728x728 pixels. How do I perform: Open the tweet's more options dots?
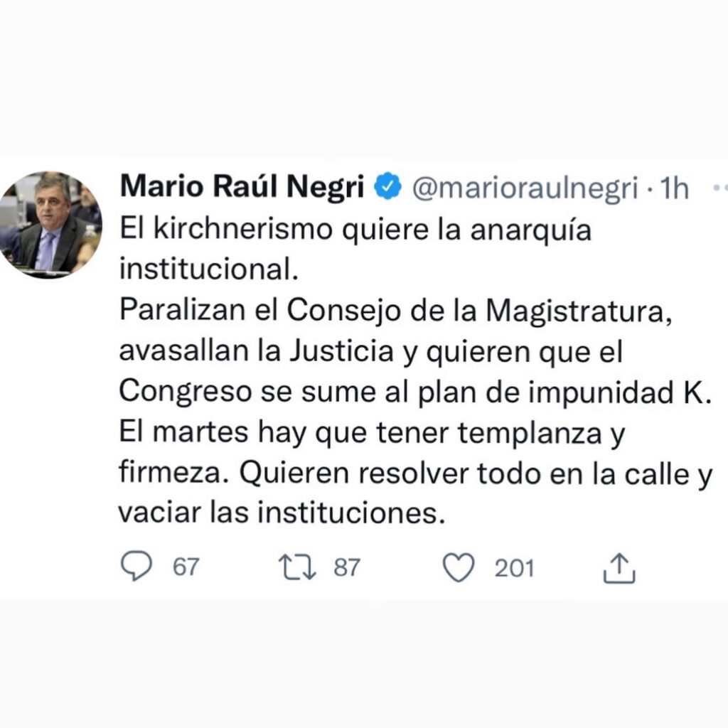click(x=720, y=188)
